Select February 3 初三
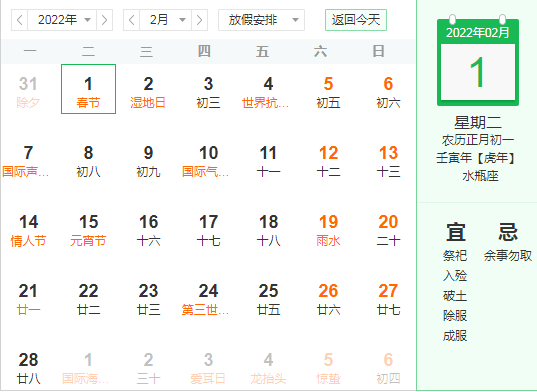The image size is (537, 392). 208,92
